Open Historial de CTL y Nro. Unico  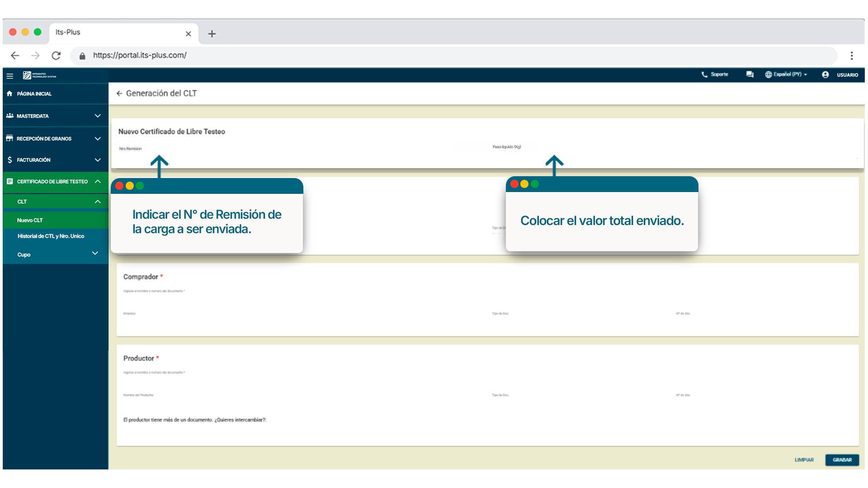(51, 236)
